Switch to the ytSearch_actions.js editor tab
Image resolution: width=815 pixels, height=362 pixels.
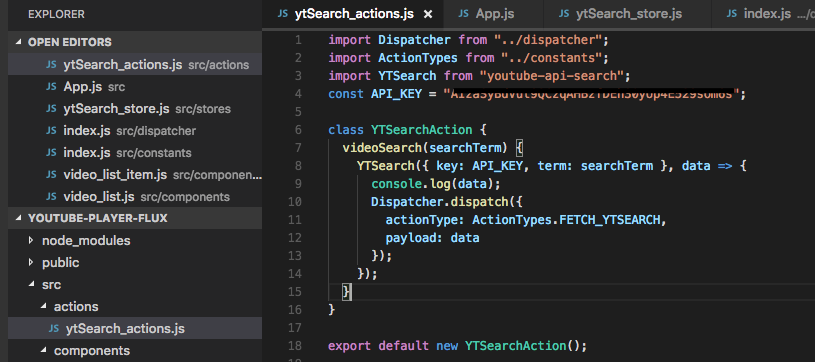(x=353, y=14)
